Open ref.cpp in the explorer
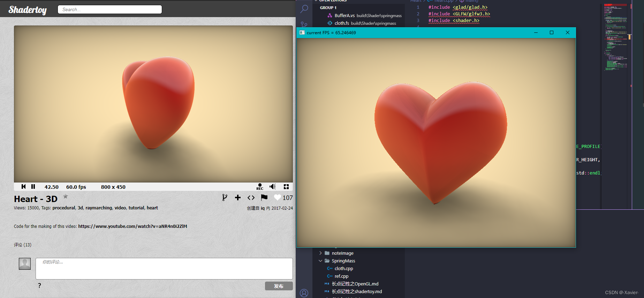The image size is (644, 298). [x=341, y=276]
